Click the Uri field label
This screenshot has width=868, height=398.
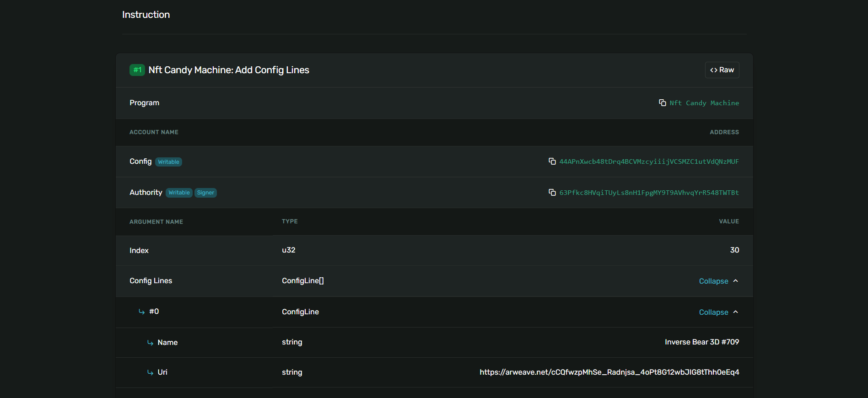(x=162, y=372)
